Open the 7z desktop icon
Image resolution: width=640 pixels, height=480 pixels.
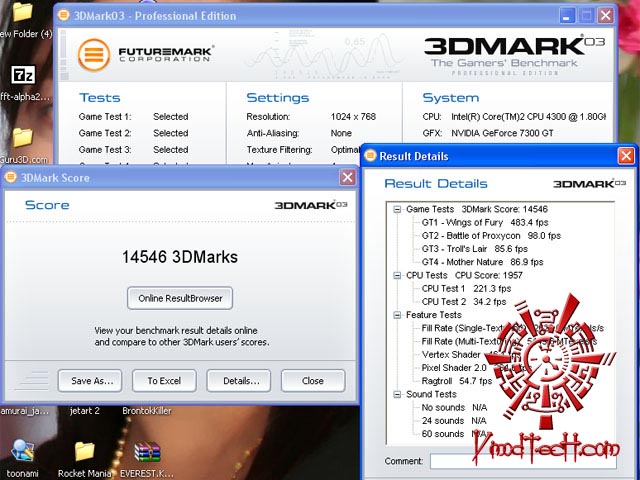23,75
